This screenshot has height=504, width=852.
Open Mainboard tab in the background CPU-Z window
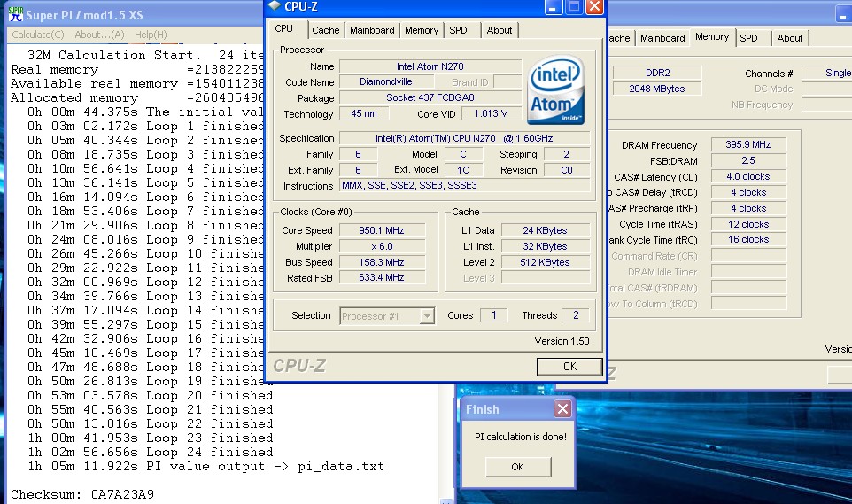[662, 38]
